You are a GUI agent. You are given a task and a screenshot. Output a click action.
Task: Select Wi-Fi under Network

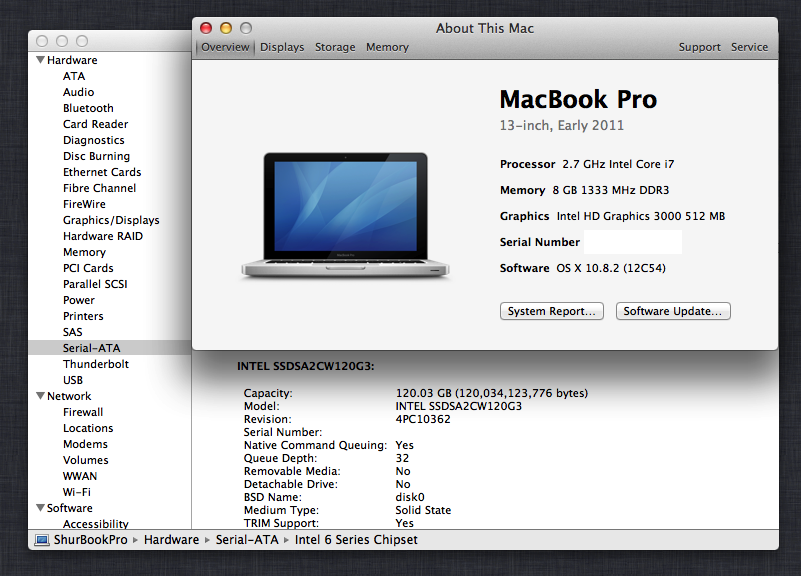pyautogui.click(x=77, y=492)
